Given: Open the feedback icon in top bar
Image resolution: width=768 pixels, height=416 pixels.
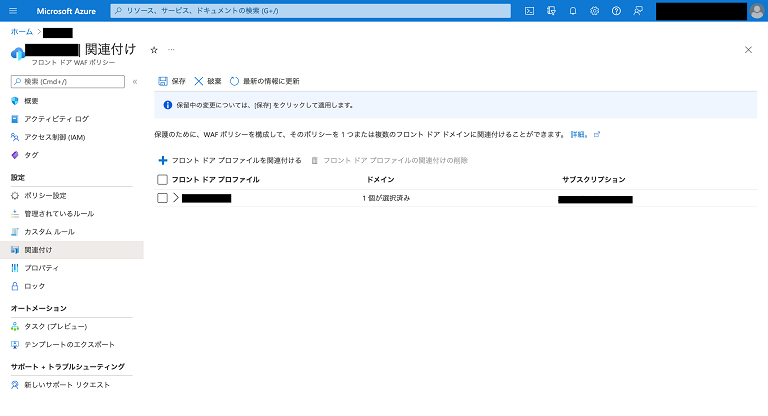Looking at the screenshot, I should point(638,10).
